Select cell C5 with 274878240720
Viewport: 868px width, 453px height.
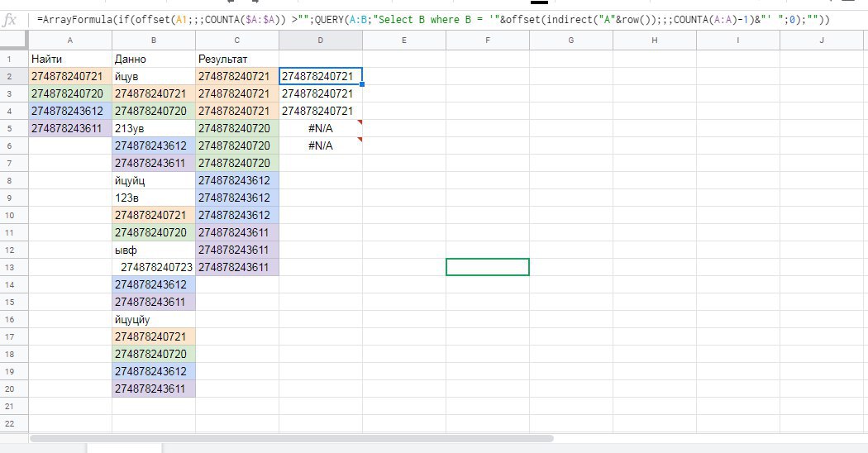[237, 128]
